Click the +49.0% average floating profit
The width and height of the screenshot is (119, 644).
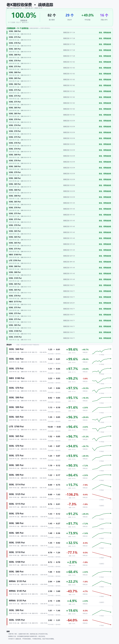pyautogui.click(x=87, y=15)
